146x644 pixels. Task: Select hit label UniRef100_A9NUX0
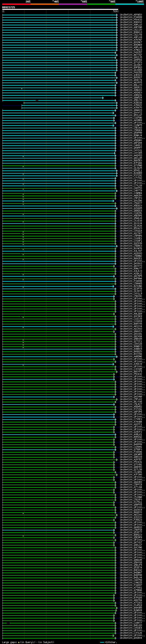(x=131, y=90)
